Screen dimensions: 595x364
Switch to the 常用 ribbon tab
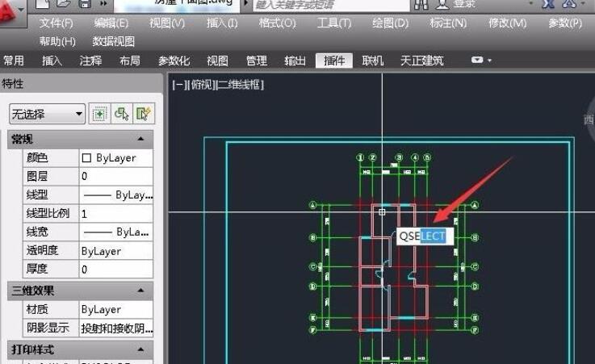[14, 61]
